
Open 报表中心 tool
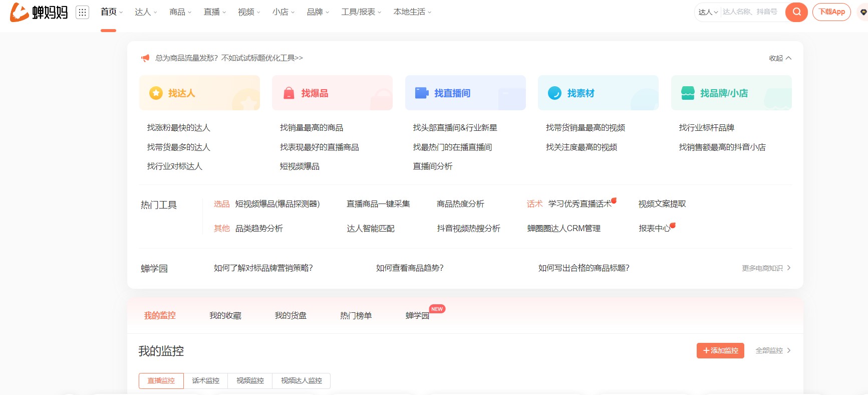point(654,229)
